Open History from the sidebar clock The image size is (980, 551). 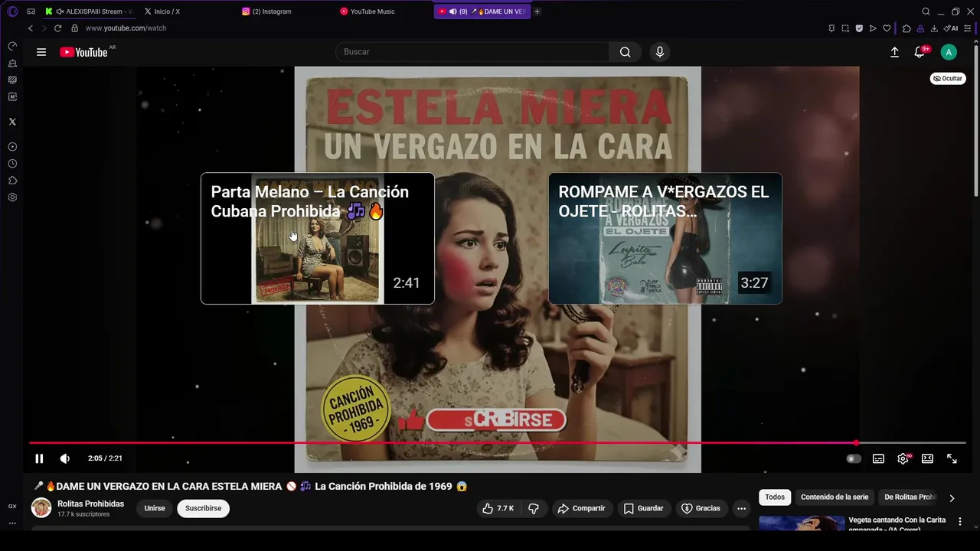click(x=12, y=164)
